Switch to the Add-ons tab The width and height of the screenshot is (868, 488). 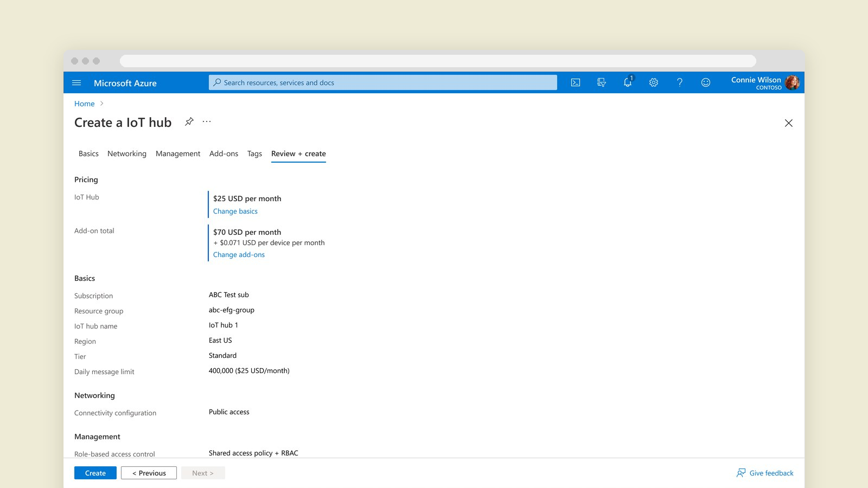[x=224, y=153]
